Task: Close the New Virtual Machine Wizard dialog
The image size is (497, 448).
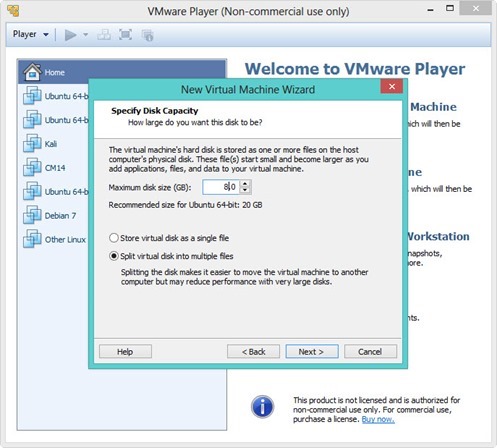Action: (x=392, y=87)
